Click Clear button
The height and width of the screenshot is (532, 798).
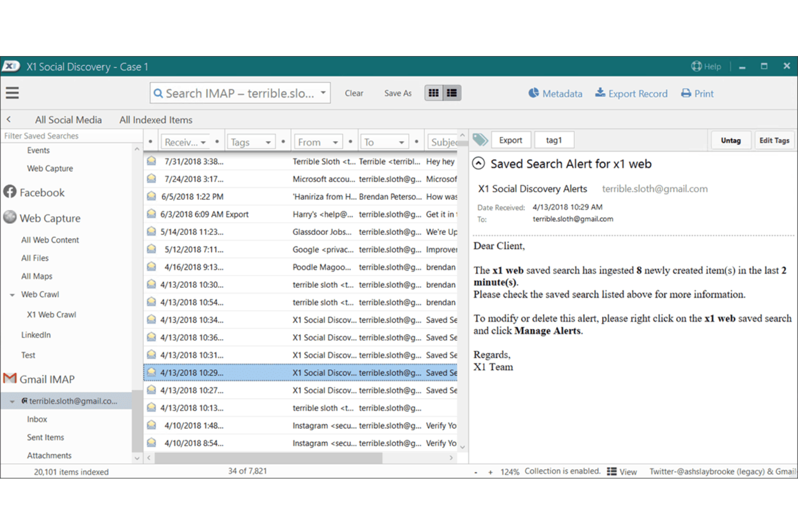point(354,93)
